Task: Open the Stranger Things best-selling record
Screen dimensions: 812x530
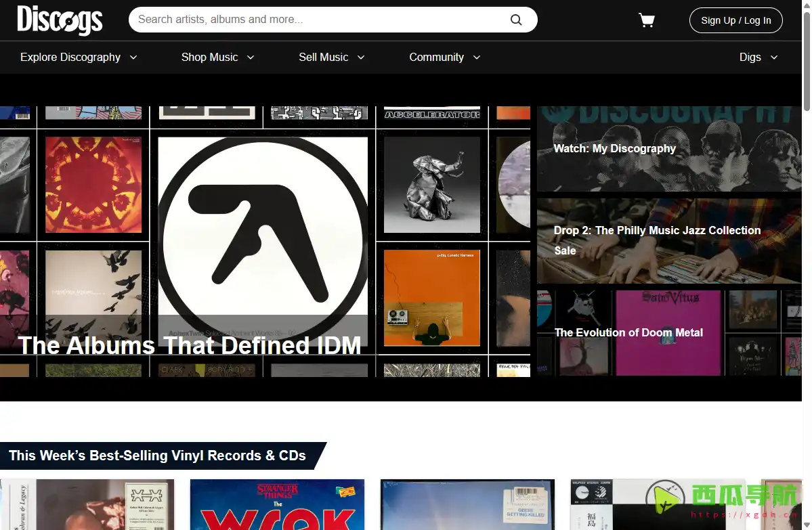Action: coord(277,504)
